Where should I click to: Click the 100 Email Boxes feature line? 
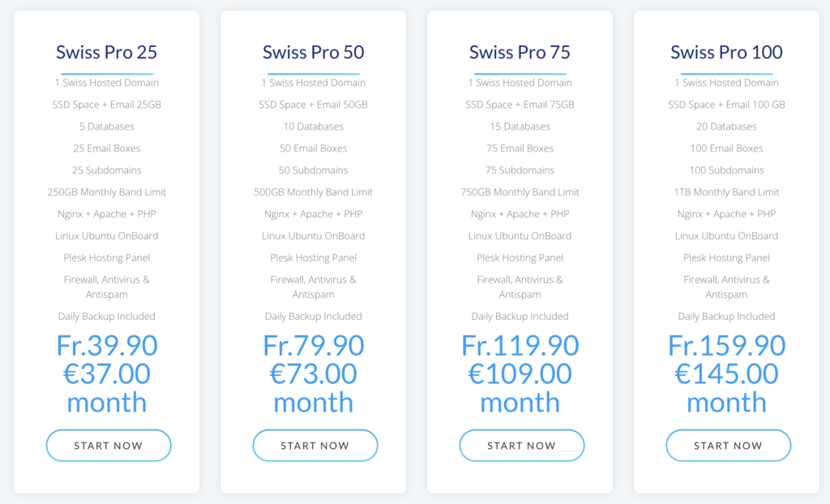pyautogui.click(x=726, y=148)
